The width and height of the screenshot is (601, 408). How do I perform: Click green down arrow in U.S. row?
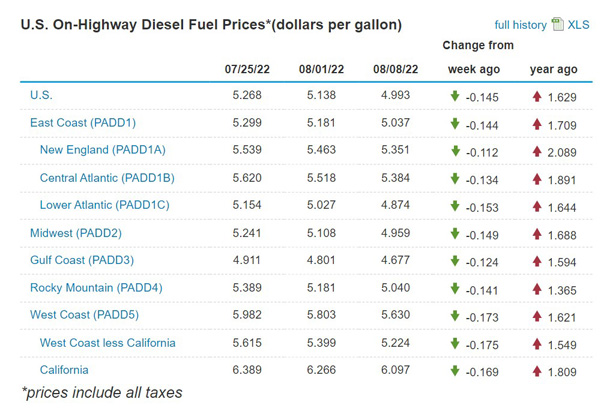click(x=455, y=96)
